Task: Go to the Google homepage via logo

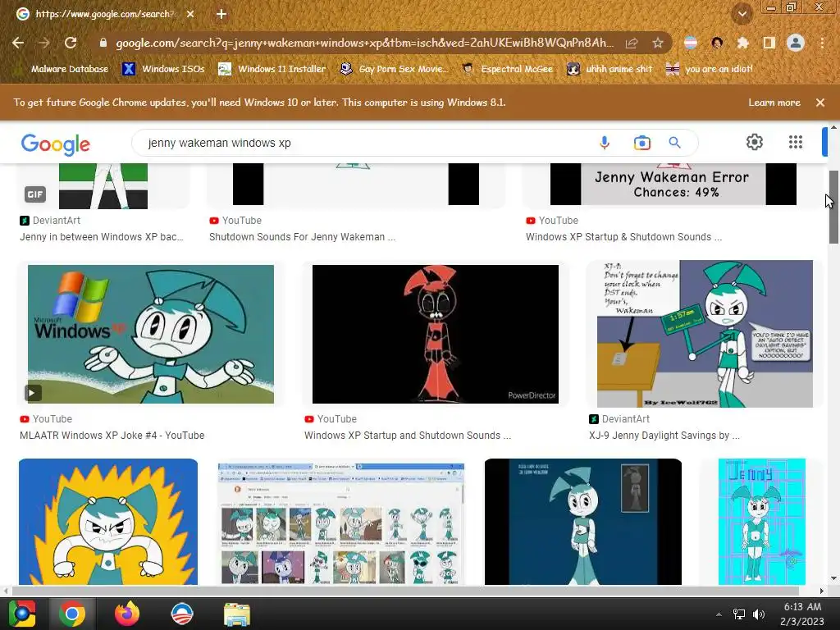Action: 56,144
